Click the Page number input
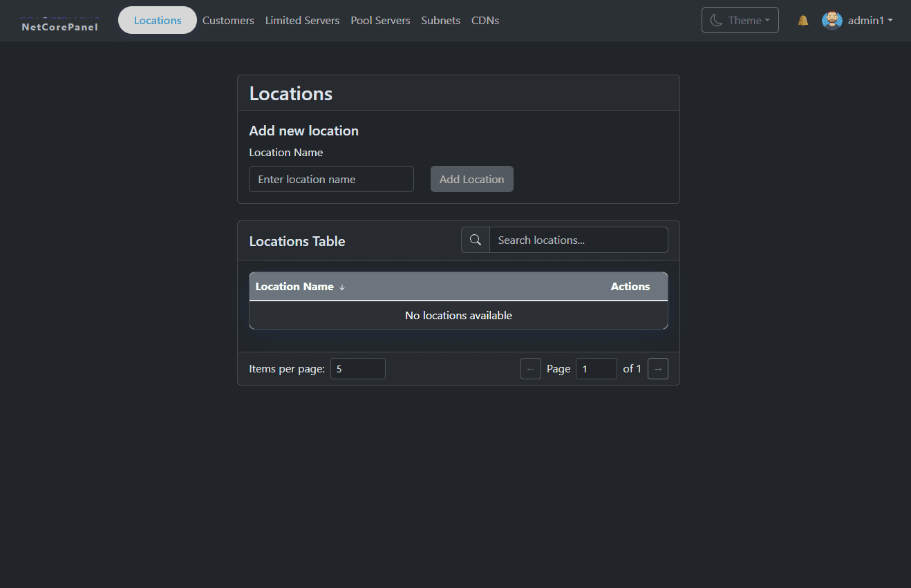 [x=597, y=369]
